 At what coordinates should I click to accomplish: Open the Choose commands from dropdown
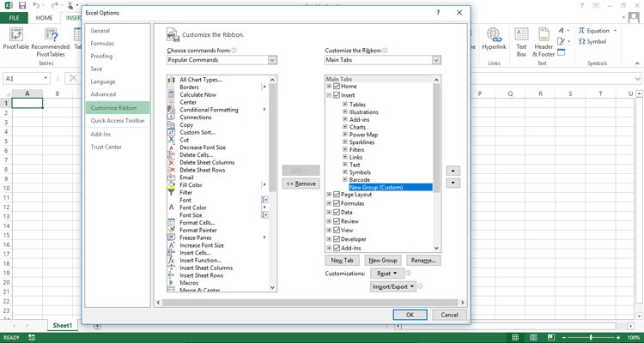click(272, 60)
